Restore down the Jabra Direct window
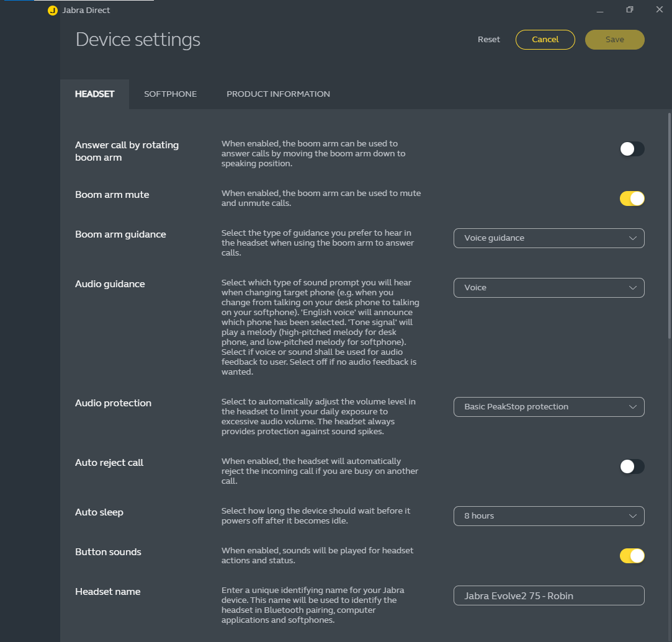672x642 pixels. click(630, 10)
